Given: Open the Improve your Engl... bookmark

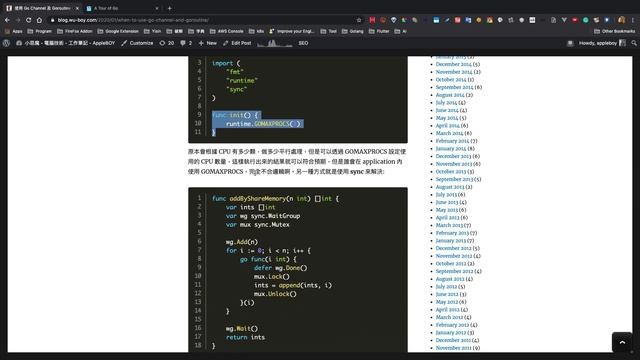Looking at the screenshot, I should point(292,31).
